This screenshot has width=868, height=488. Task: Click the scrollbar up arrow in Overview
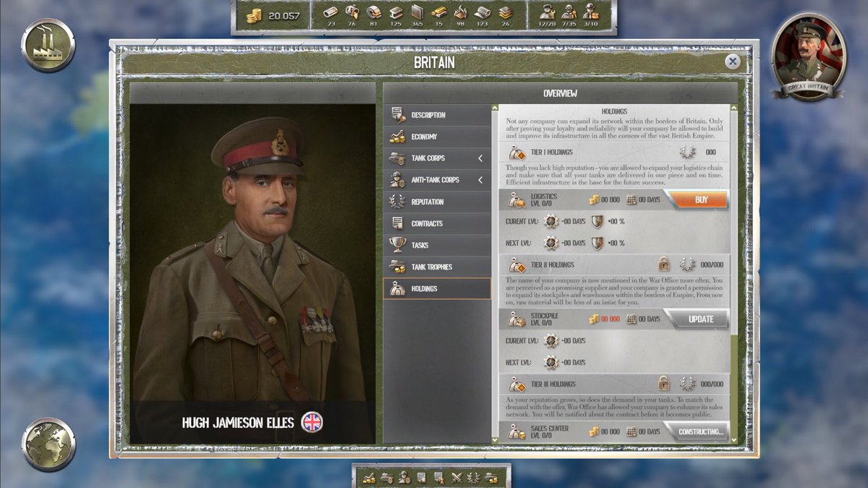coord(733,109)
